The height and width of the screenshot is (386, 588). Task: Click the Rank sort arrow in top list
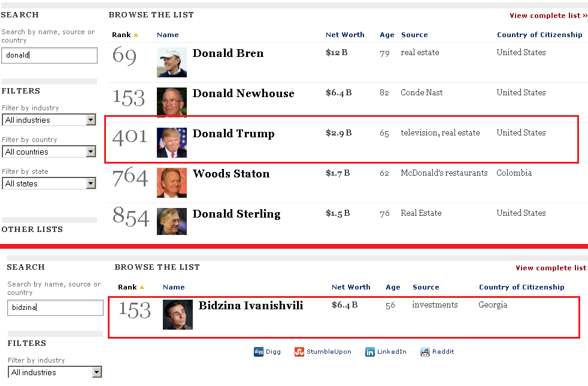pos(136,35)
